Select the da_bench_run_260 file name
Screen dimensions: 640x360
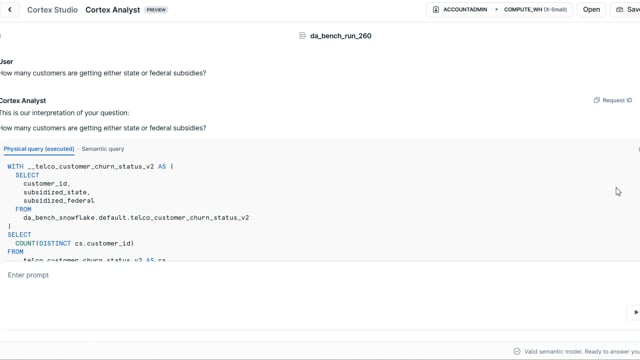[x=340, y=36]
